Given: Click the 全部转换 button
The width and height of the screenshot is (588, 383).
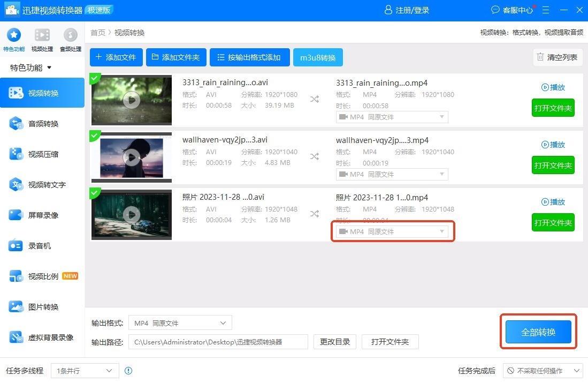Looking at the screenshot, I should point(538,332).
